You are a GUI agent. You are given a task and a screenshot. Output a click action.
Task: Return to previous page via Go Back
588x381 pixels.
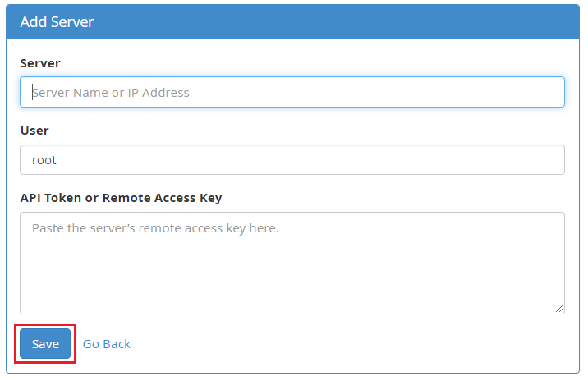107,344
